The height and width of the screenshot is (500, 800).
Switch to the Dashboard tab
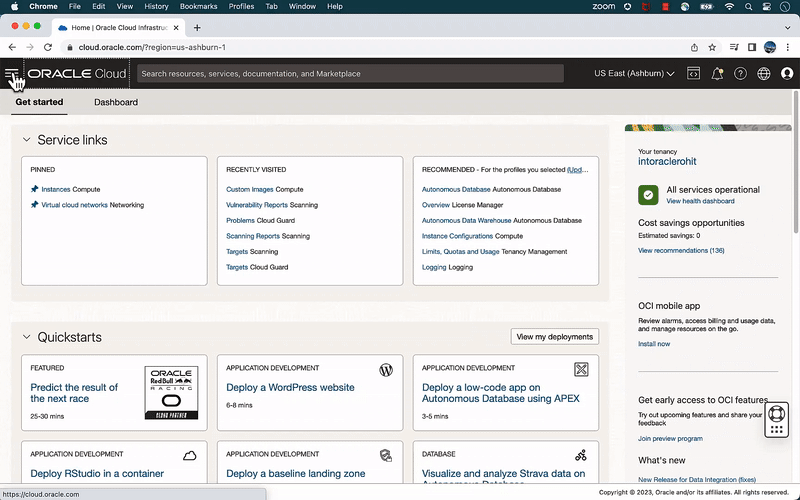point(116,102)
